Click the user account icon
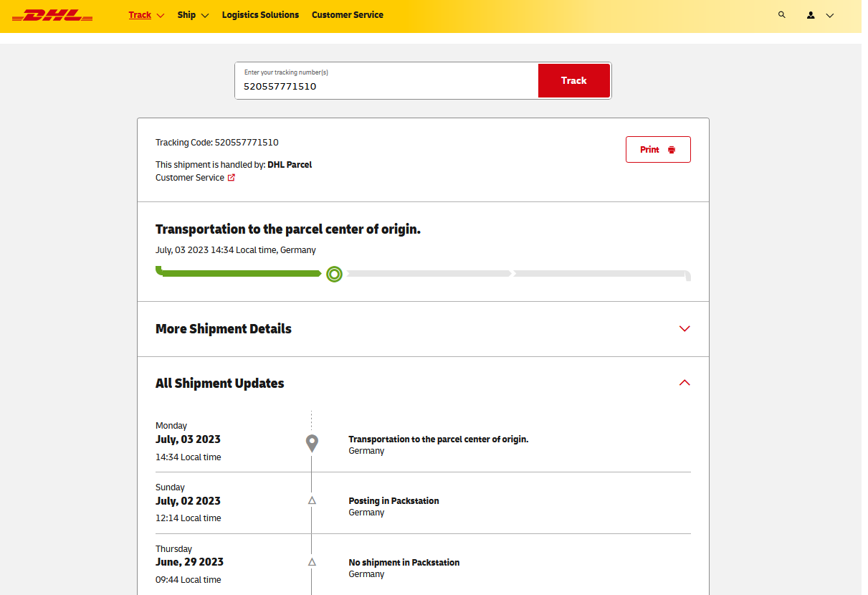This screenshot has width=868, height=595. 811,15
